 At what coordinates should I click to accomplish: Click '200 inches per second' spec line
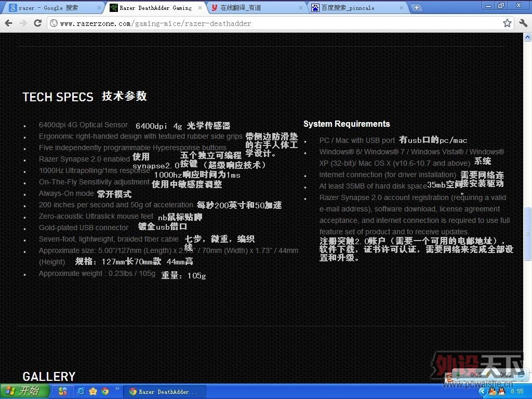116,205
